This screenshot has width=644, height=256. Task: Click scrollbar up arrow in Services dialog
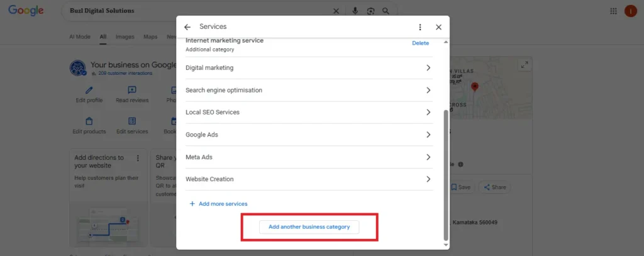pyautogui.click(x=446, y=42)
